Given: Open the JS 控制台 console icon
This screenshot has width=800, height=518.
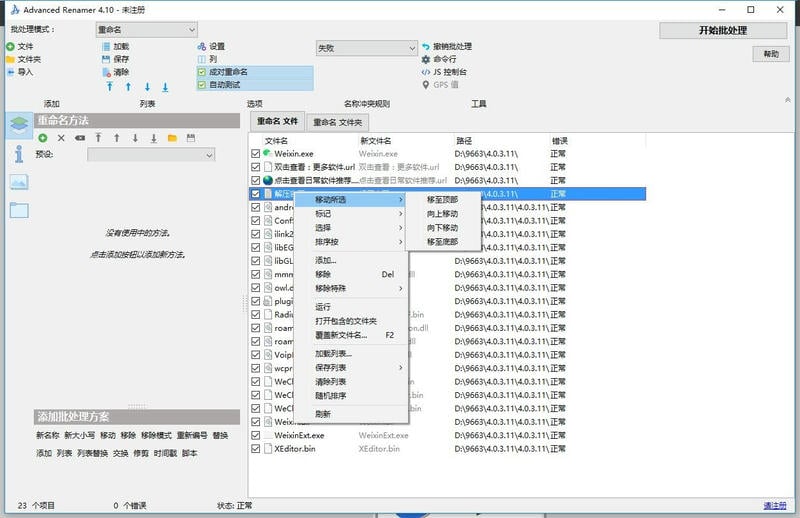Looking at the screenshot, I should (425, 72).
